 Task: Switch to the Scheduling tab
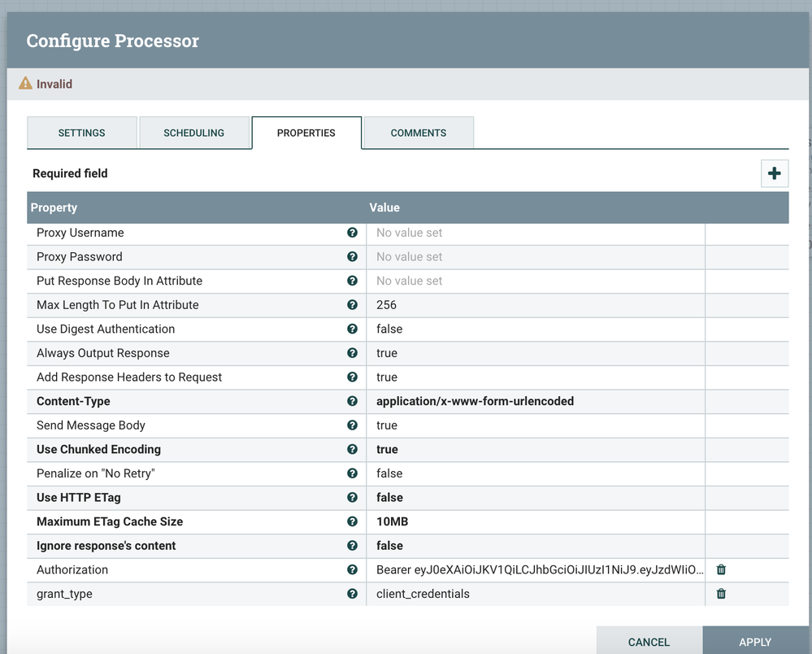pos(194,133)
